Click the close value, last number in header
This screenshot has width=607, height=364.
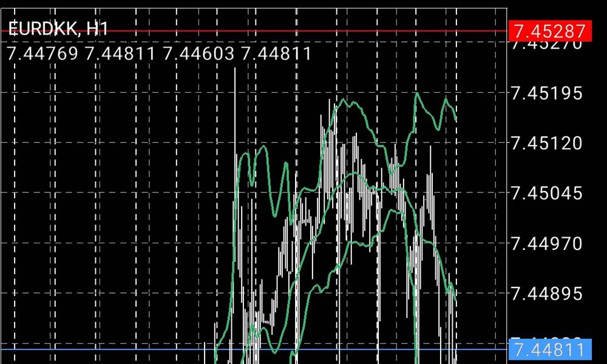[x=276, y=54]
